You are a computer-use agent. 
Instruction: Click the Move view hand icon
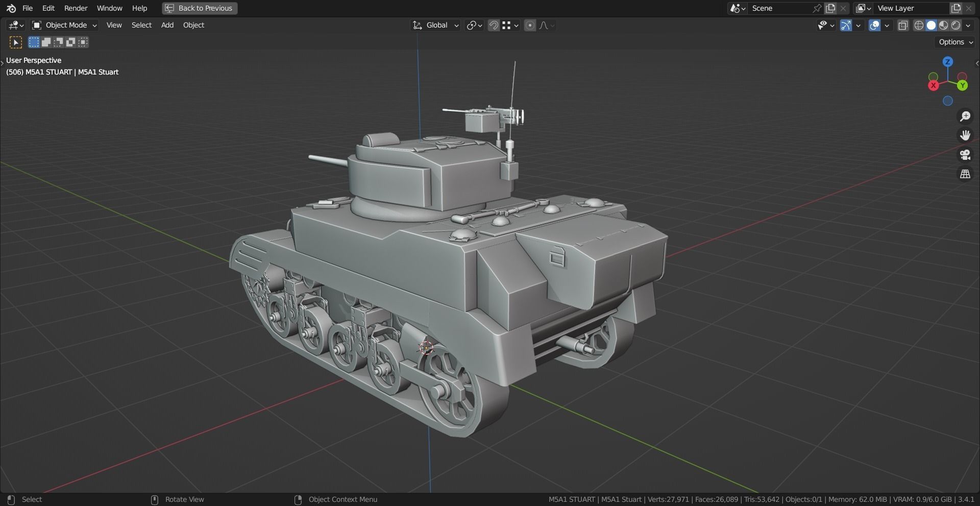(x=965, y=135)
